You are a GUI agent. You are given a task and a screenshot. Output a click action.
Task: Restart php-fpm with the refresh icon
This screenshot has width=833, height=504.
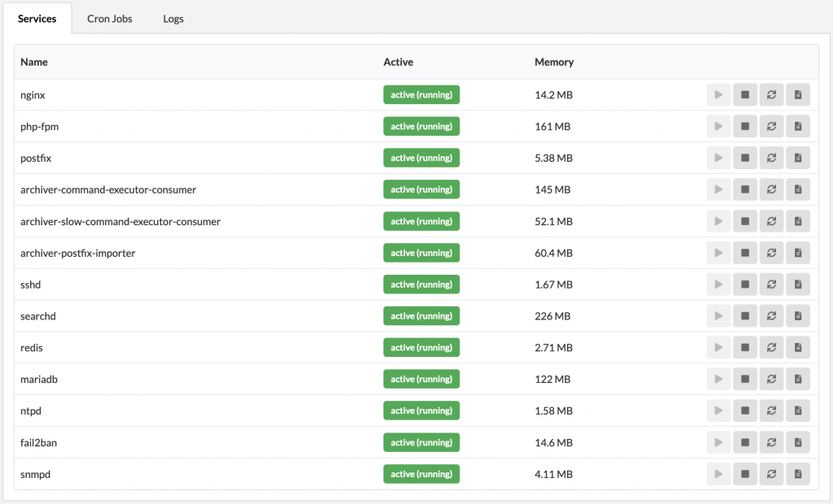[x=771, y=126]
